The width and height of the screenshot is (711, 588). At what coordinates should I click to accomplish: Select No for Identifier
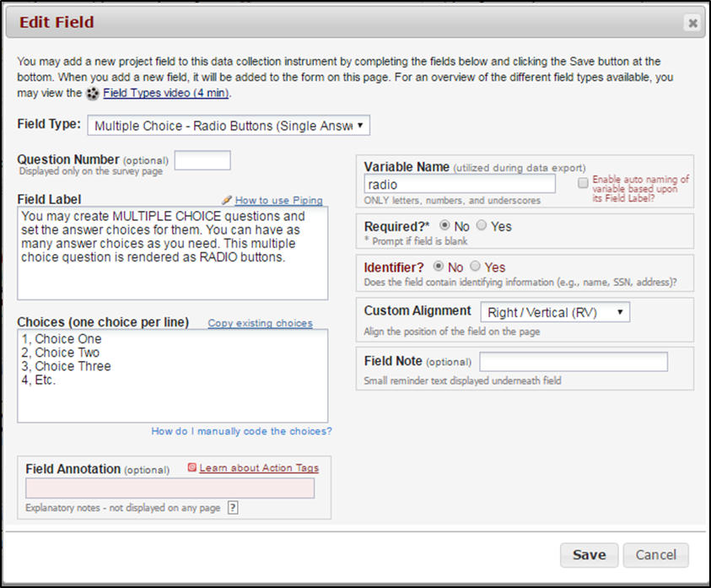click(x=438, y=267)
